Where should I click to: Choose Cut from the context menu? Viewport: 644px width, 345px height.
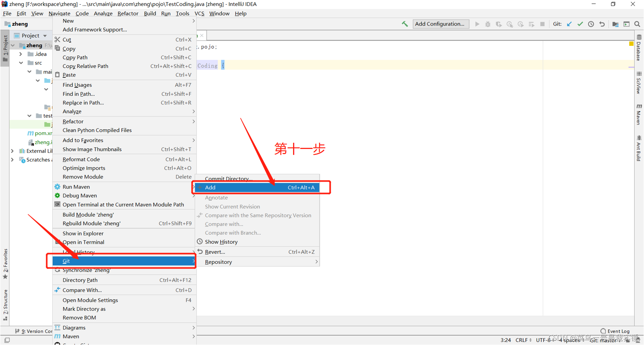click(124, 40)
